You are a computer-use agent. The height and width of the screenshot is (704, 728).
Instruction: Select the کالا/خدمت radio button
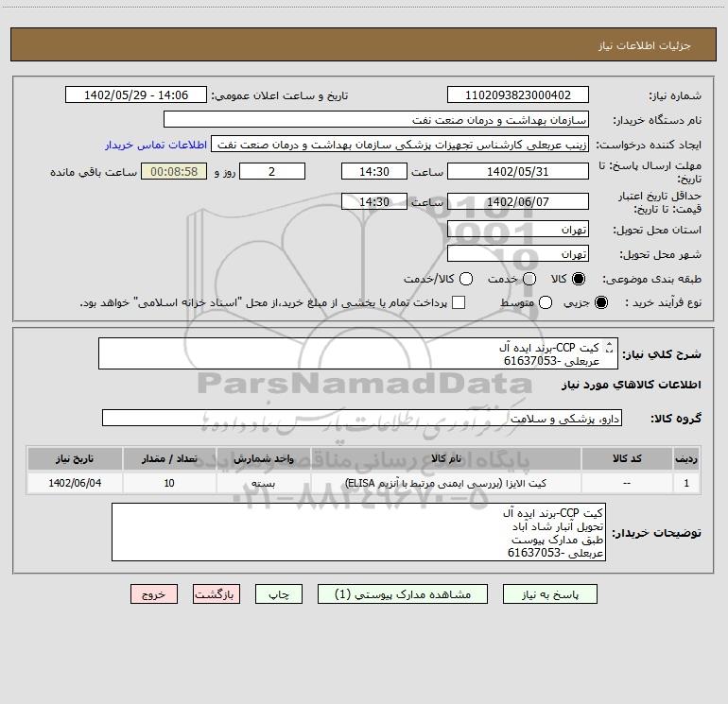pos(466,279)
